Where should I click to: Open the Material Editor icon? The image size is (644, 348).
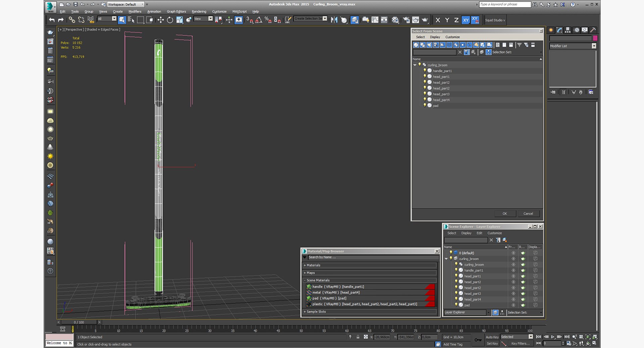click(395, 20)
